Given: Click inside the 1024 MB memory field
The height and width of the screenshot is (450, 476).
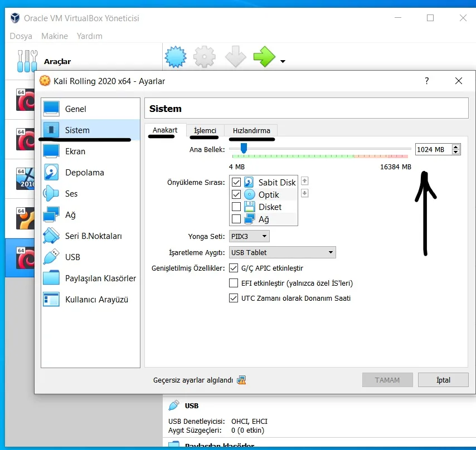Looking at the screenshot, I should click(434, 149).
